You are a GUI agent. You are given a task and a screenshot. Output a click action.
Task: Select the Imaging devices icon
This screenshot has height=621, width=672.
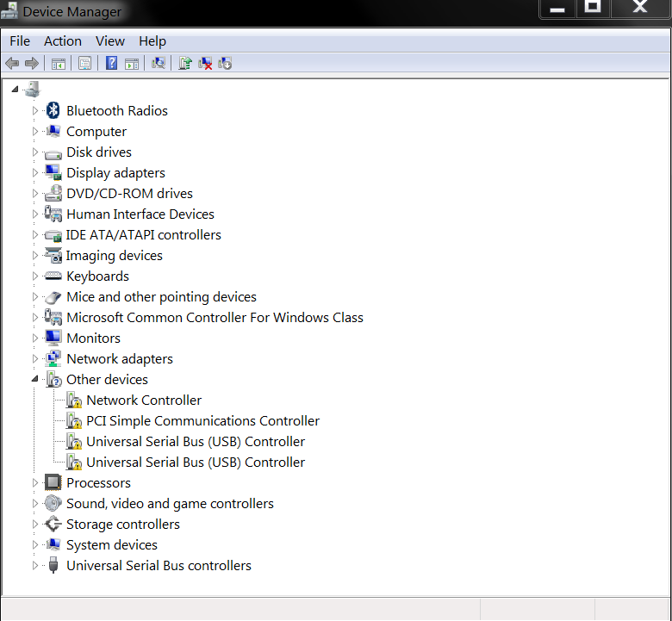coord(53,256)
